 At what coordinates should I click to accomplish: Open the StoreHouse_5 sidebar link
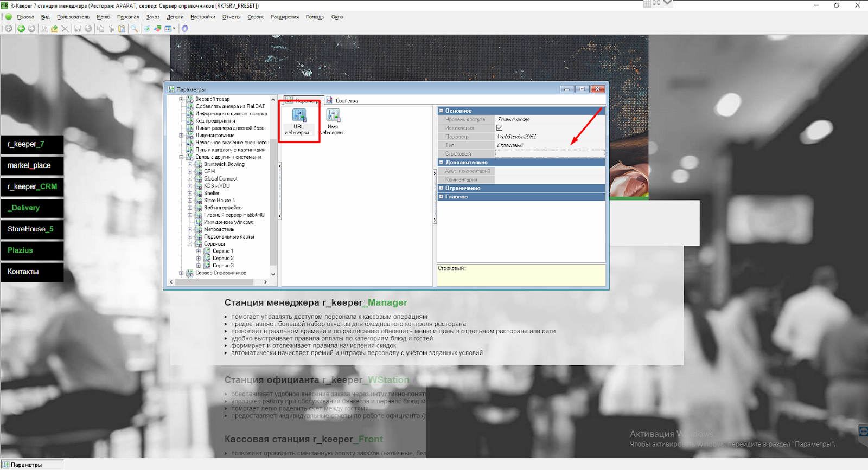coord(32,229)
